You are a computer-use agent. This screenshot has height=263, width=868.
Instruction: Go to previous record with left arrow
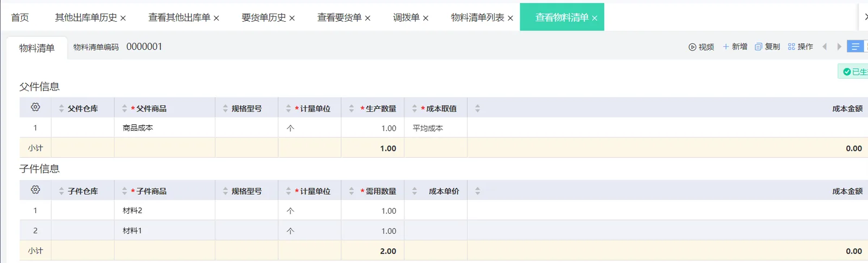click(825, 47)
